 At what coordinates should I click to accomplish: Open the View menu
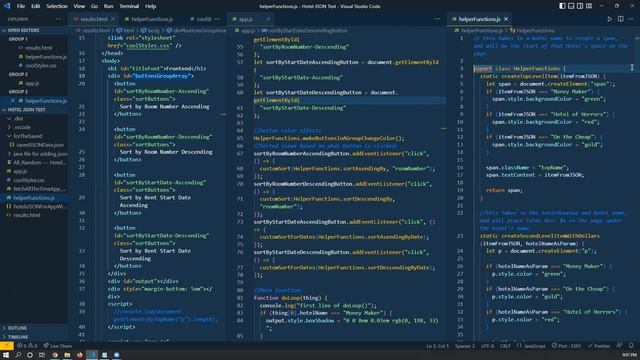point(79,6)
